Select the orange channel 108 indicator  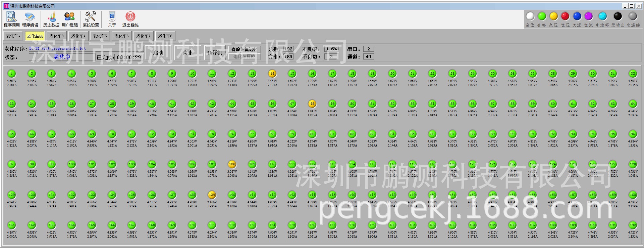point(232,164)
